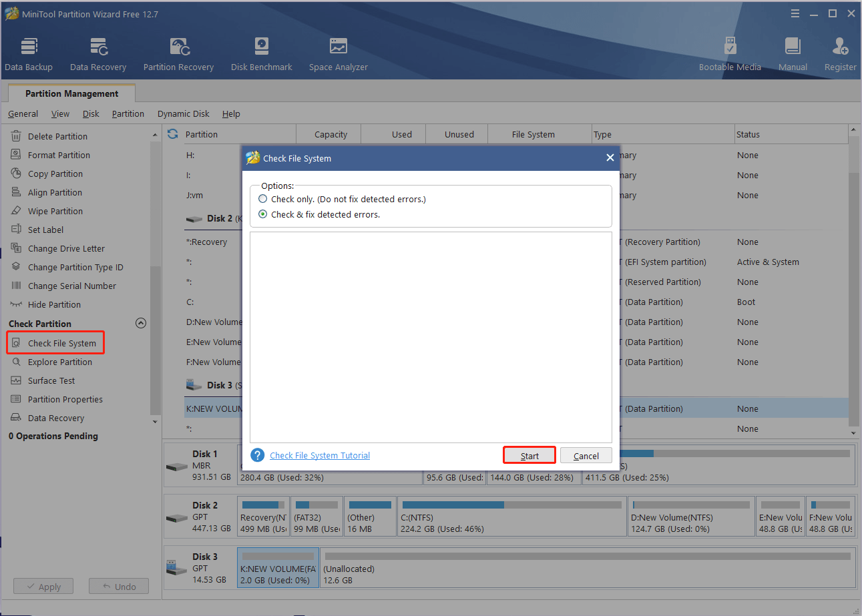Select D:New Volume(NTFS) block
This screenshot has height=616, width=862.
click(690, 516)
